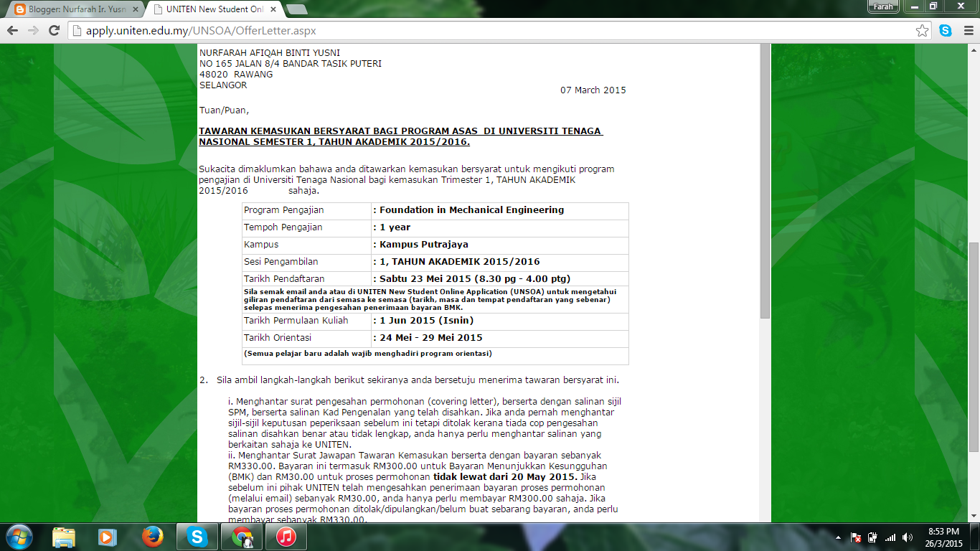Click the name NURFARAH AFIQAH BINTI YUSNI
The width and height of the screenshot is (980, 551).
tap(270, 52)
